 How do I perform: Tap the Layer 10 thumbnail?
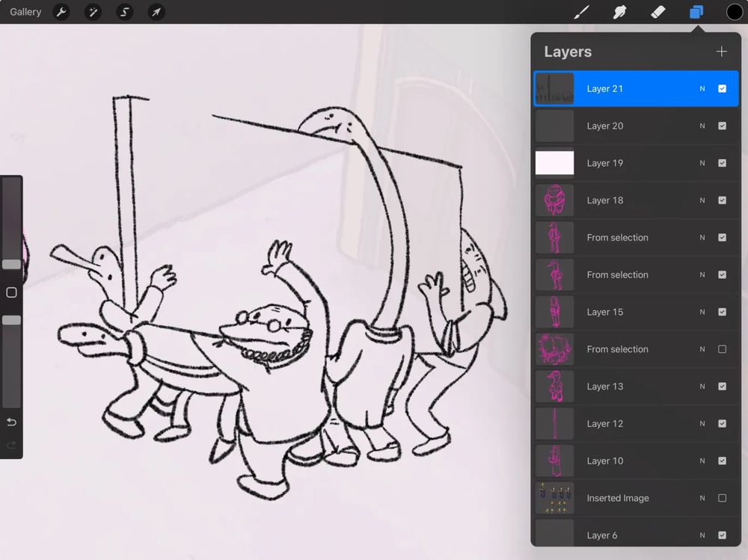[x=554, y=461]
